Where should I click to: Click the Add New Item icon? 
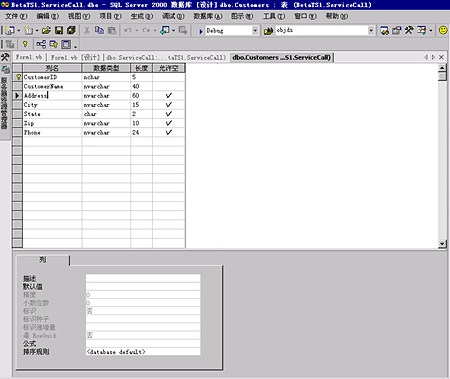click(28, 31)
